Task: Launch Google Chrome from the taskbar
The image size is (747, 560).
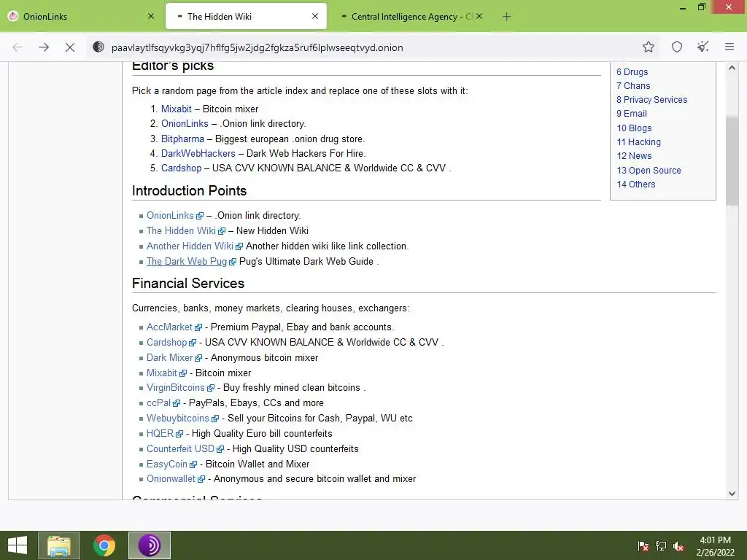Action: click(104, 545)
